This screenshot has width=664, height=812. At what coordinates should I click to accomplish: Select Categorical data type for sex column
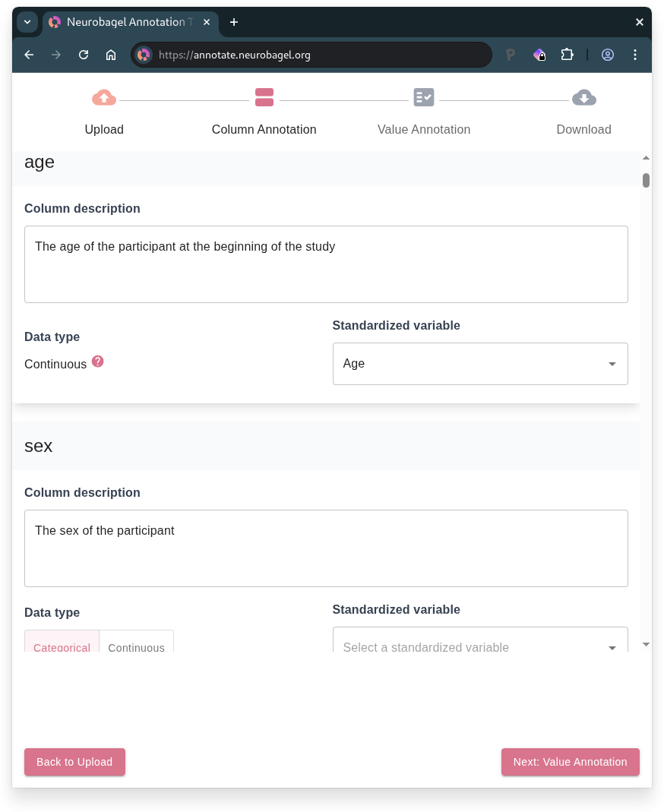(x=62, y=648)
